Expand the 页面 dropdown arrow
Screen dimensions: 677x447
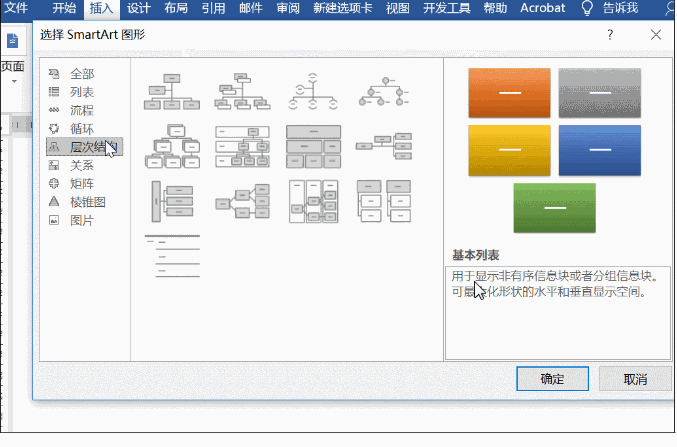tap(14, 81)
